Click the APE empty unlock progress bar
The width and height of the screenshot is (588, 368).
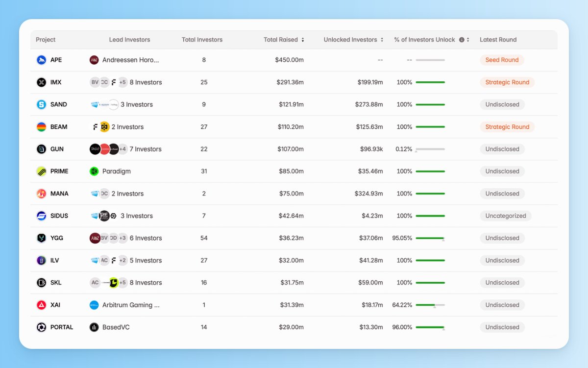tap(430, 60)
